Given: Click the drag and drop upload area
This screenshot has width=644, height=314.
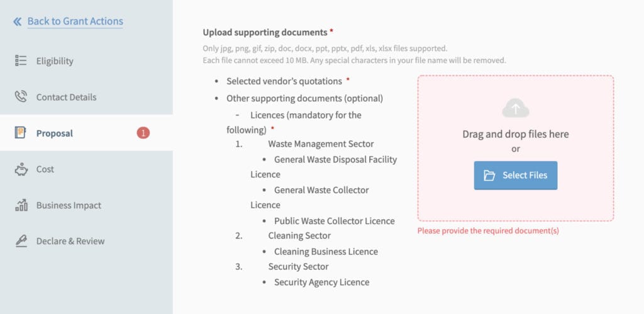Looking at the screenshot, I should 516,149.
